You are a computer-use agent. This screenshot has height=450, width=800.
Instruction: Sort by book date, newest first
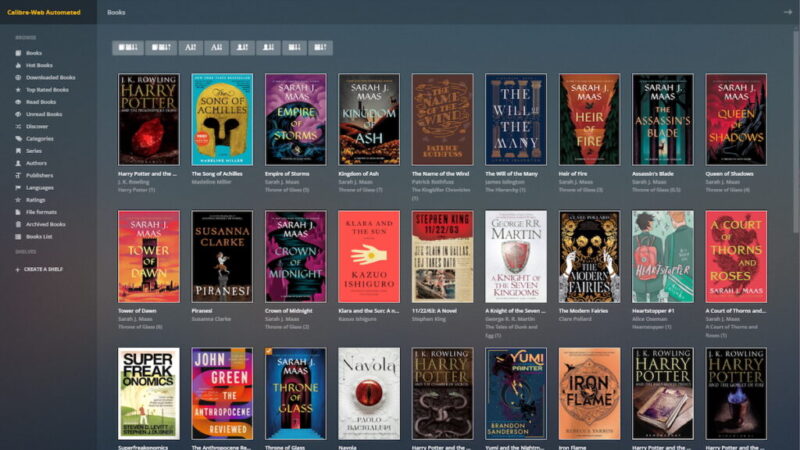128,48
